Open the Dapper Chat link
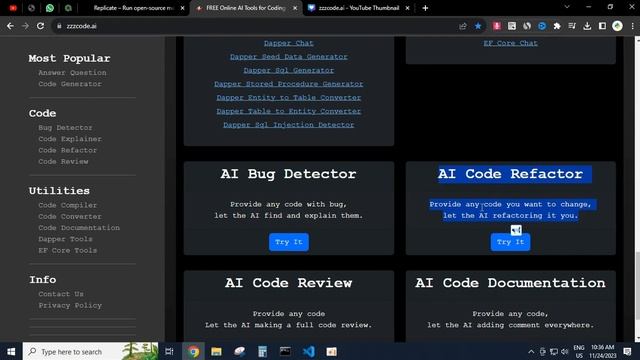This screenshot has width=640, height=360. [289, 43]
